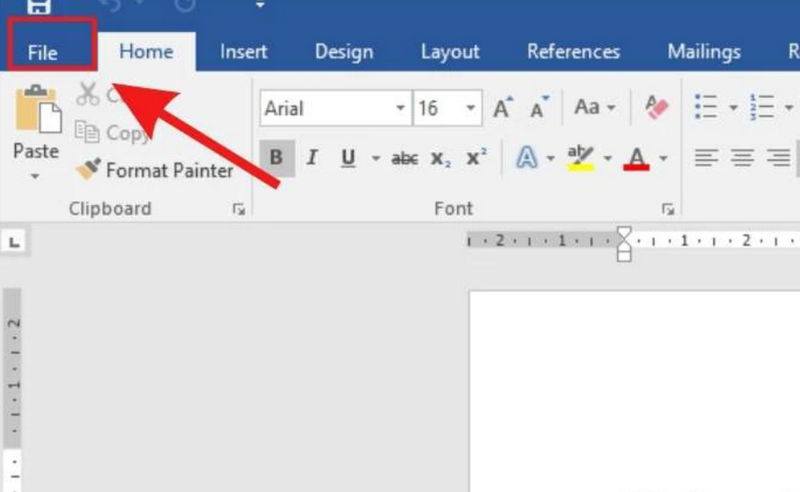Toggle Italic formatting

[x=312, y=158]
